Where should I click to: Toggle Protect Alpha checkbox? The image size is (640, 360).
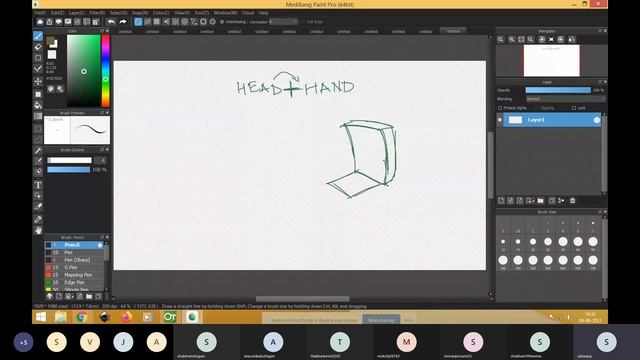tap(500, 108)
